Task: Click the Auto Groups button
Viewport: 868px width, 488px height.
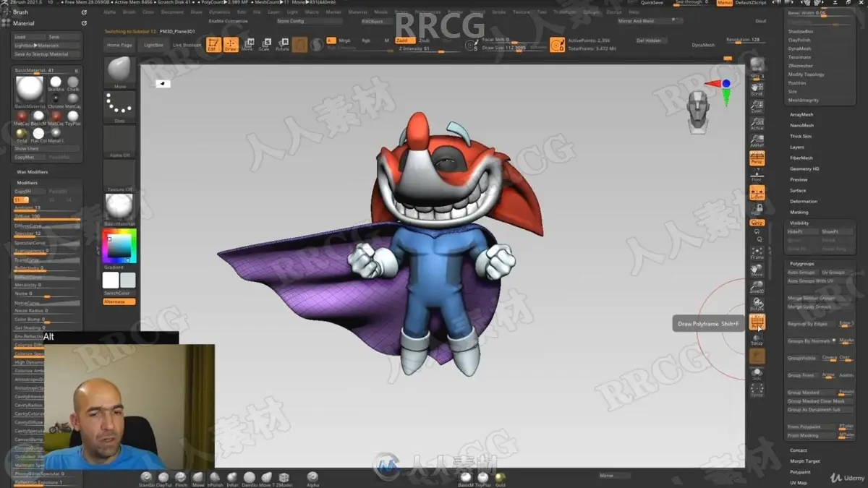Action: [x=801, y=273]
